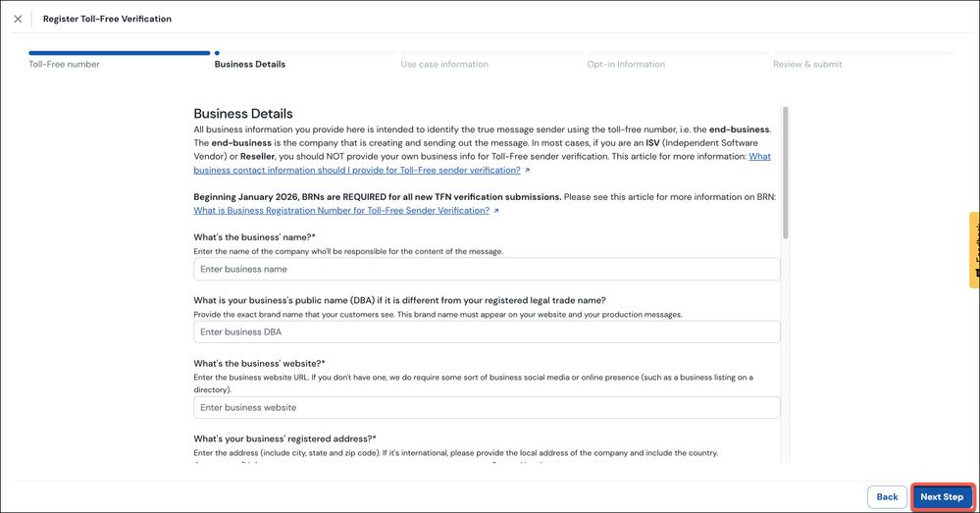
Task: Focus the Enter business website field
Action: 487,407
